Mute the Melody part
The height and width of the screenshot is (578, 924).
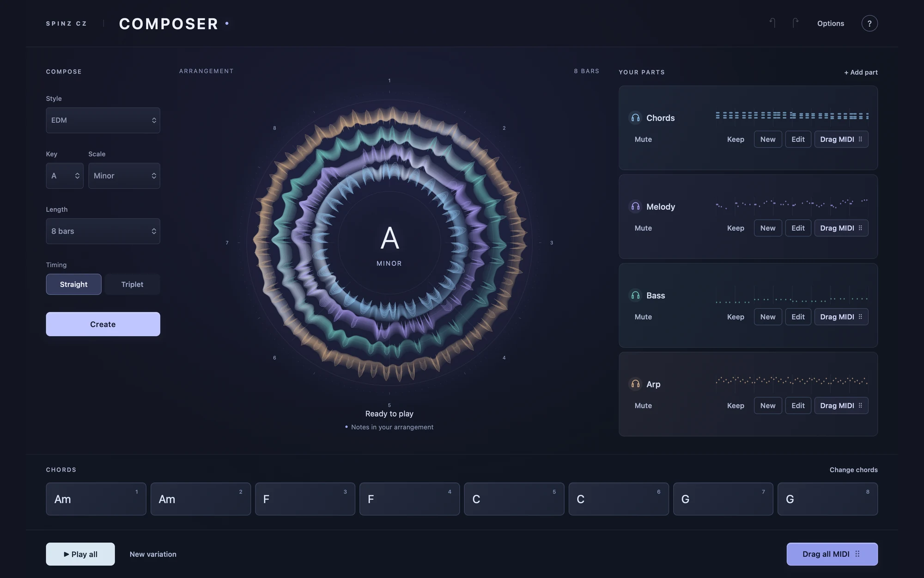click(x=643, y=228)
